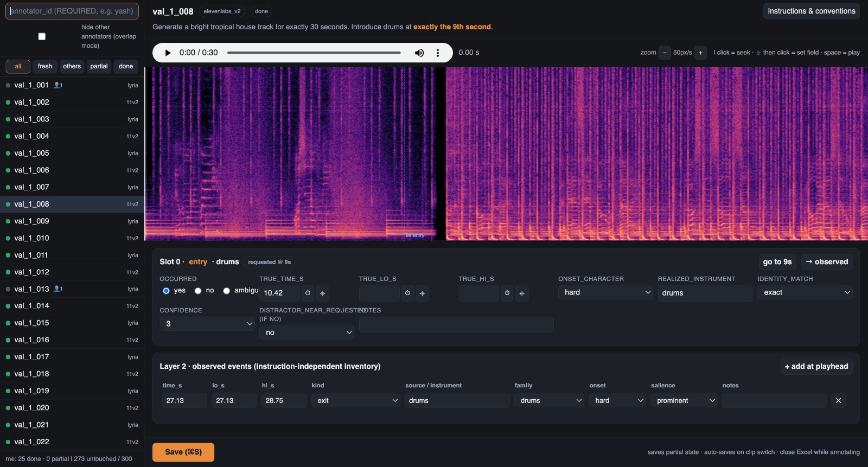Click the Layer 2 notes input field

tap(774, 400)
